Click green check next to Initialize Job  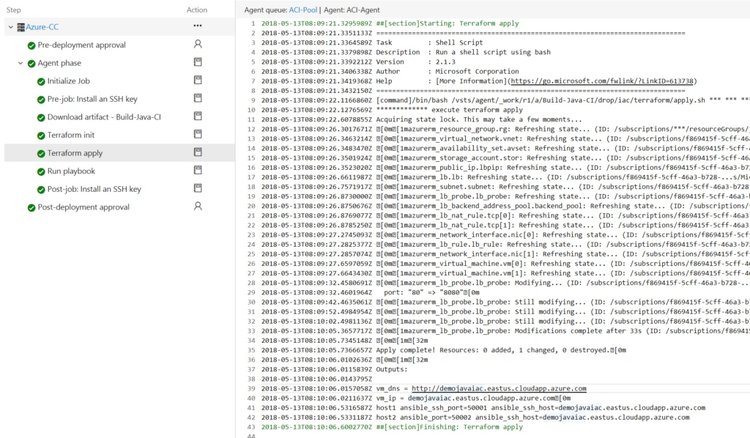tap(41, 82)
